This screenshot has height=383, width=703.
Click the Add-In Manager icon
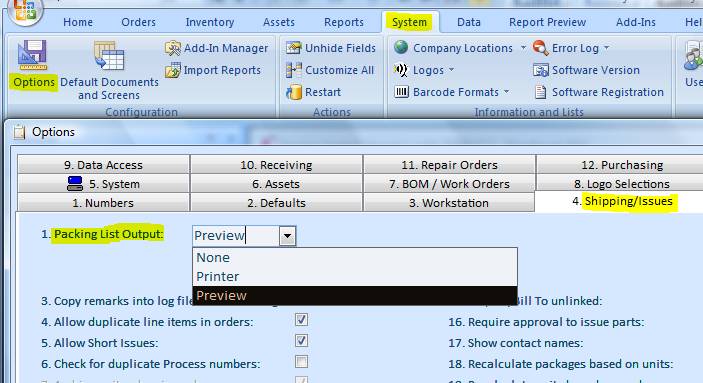click(173, 48)
